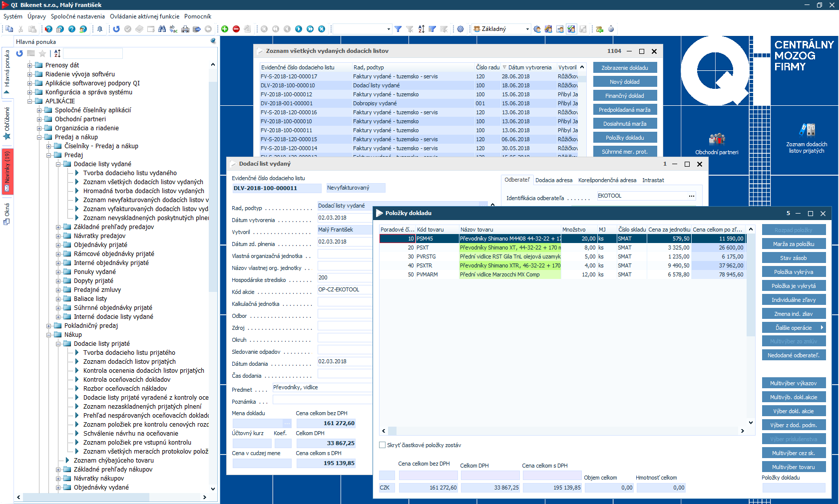Select tree item Zoznam všetkých dodacích listov vydaných

(143, 182)
